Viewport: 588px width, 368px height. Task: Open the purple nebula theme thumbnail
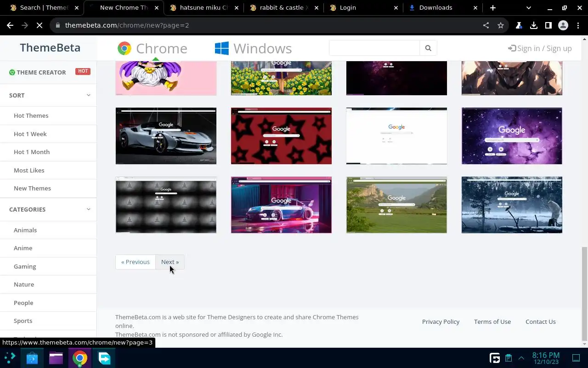[x=512, y=136]
